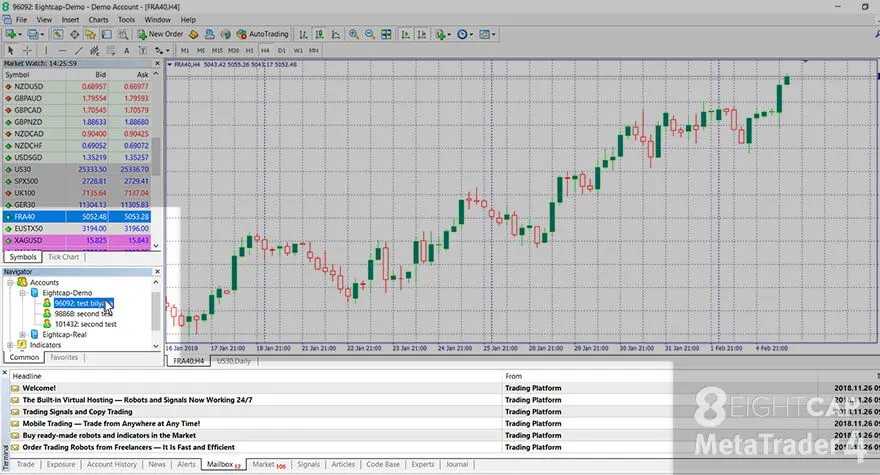Switch to Tick Chart tab
This screenshot has height=475, width=880.
coord(63,257)
